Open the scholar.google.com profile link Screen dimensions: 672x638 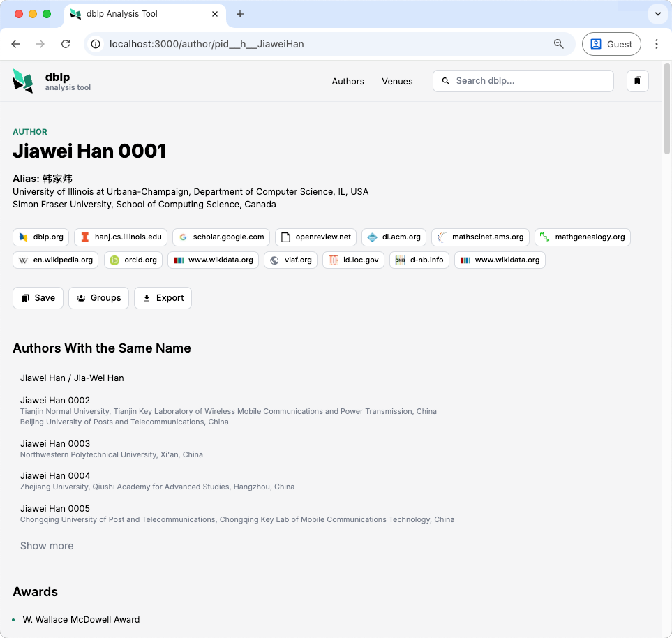[x=221, y=237]
